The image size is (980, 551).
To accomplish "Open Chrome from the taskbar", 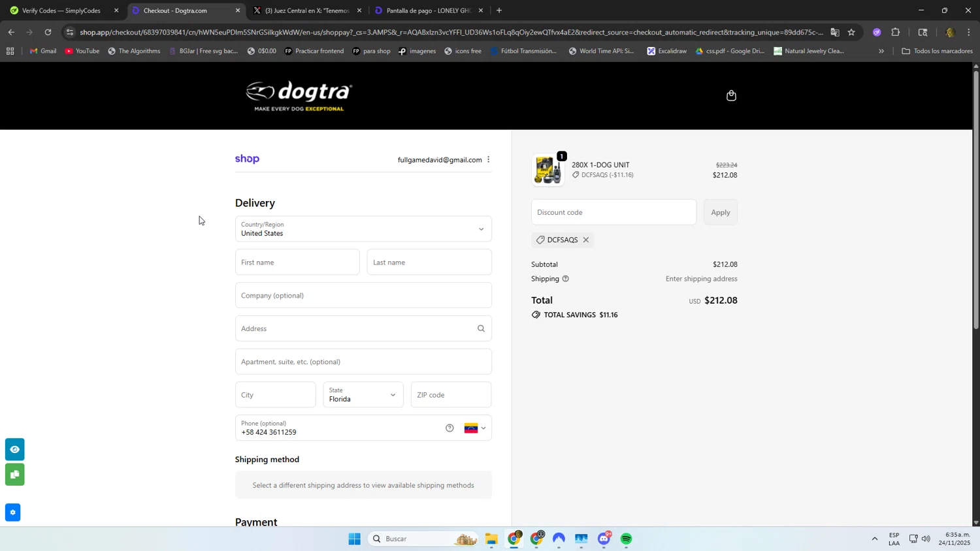I will pos(514,539).
